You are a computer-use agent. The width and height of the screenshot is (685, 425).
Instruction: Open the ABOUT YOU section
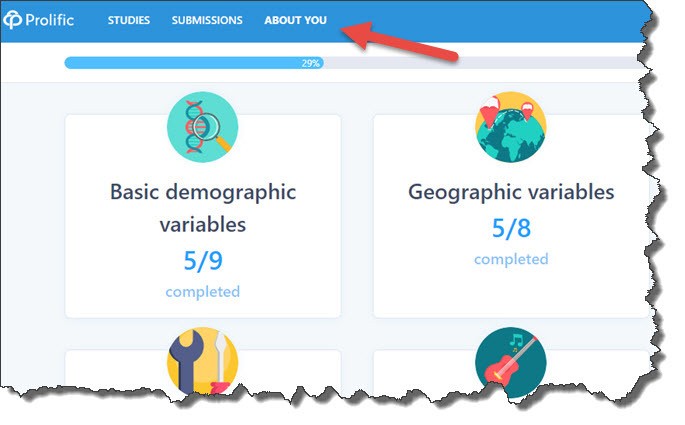pos(295,20)
